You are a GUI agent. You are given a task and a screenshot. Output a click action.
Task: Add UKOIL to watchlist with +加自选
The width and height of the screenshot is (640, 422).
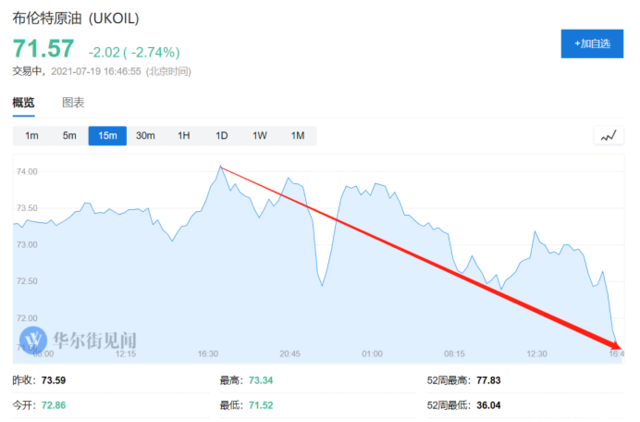pos(592,44)
